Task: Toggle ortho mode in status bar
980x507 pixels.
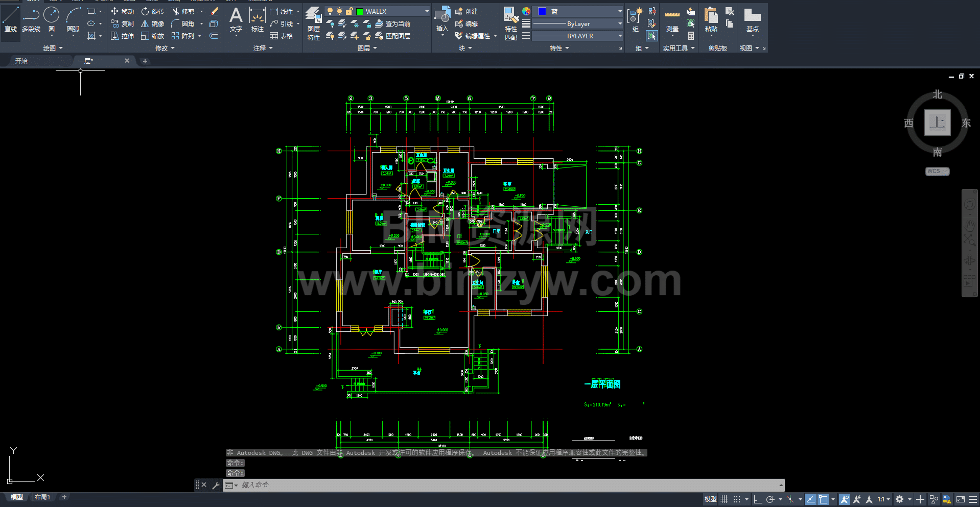Action: point(757,499)
